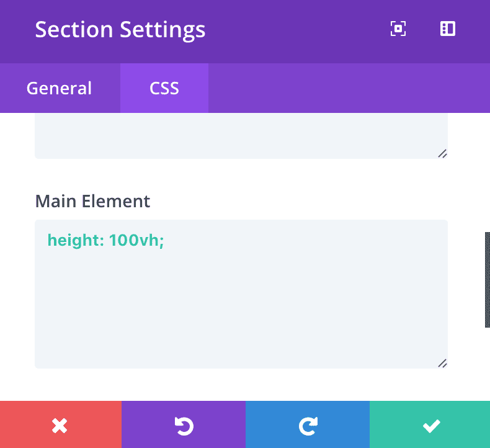Image resolution: width=490 pixels, height=448 pixels.
Task: Click the empty tab bar right of CSS
Action: coord(347,88)
